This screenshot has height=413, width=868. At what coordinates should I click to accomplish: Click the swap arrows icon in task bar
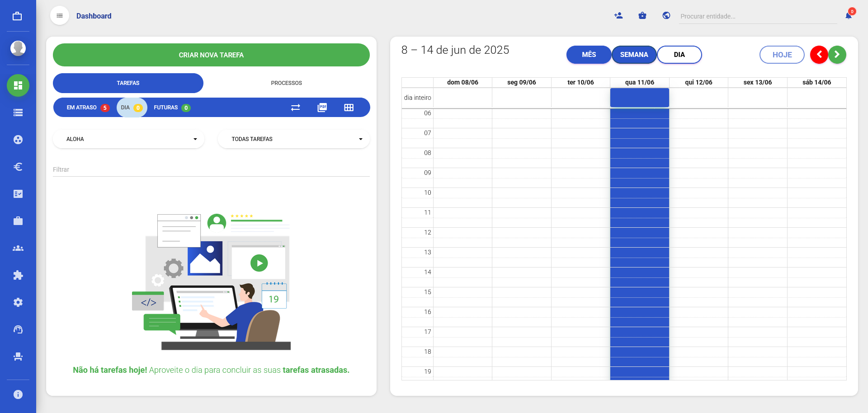click(296, 108)
